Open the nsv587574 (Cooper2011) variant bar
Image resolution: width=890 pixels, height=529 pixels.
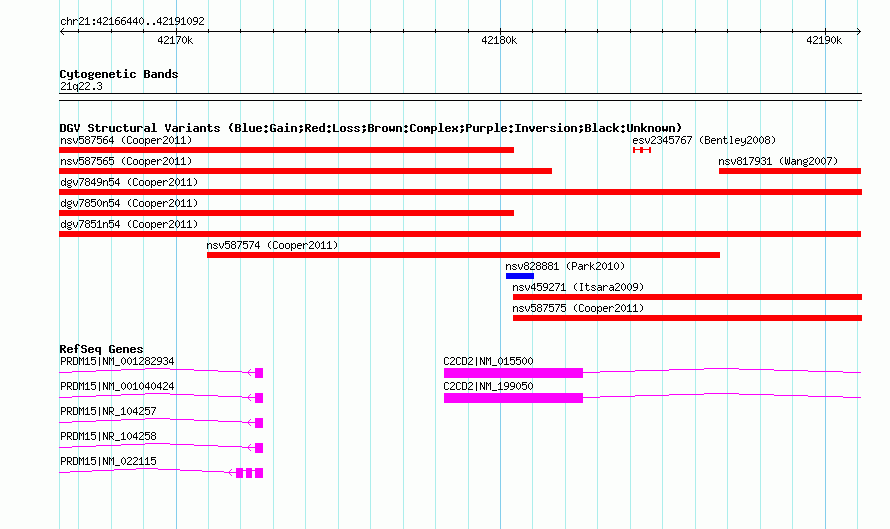[463, 255]
